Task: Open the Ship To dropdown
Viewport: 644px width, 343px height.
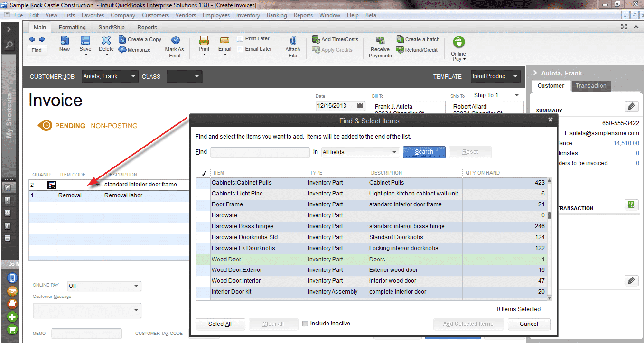Action: [x=517, y=95]
